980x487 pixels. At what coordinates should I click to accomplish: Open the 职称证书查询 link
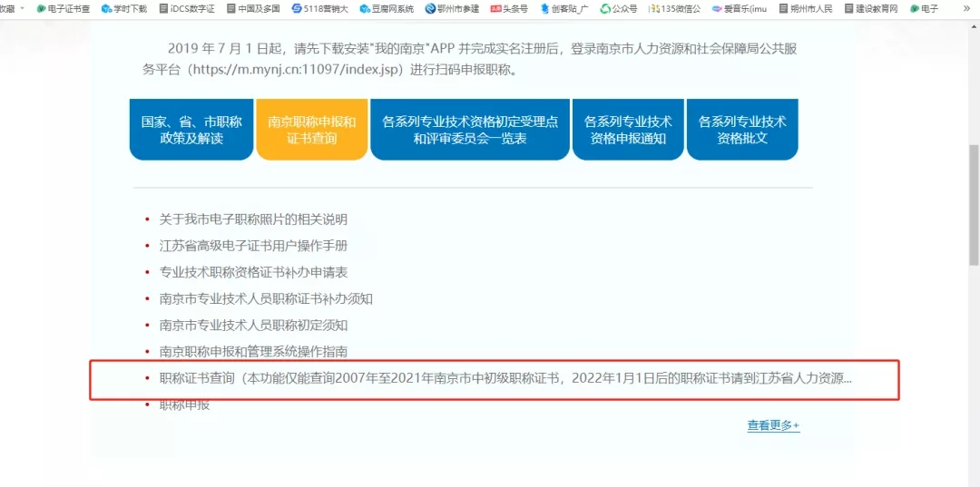pyautogui.click(x=506, y=378)
